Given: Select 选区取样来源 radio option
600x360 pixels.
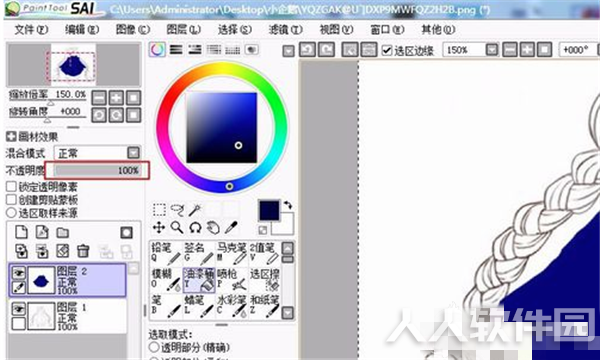Looking at the screenshot, I should click(11, 213).
